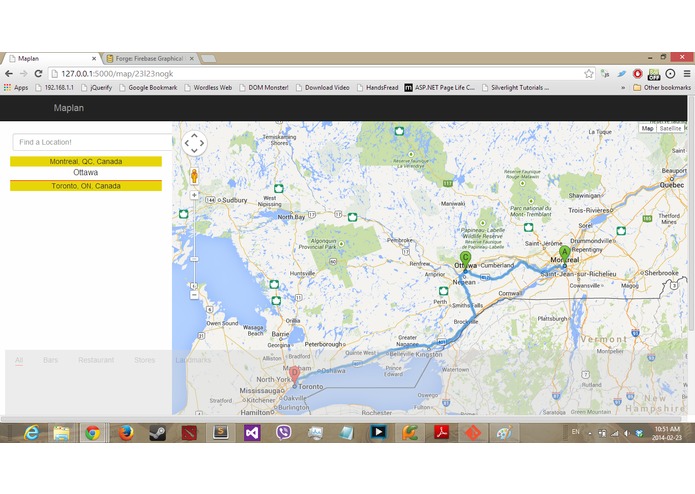This screenshot has height=494, width=695.
Task: Click the red marker D at Toronto
Action: [x=294, y=376]
